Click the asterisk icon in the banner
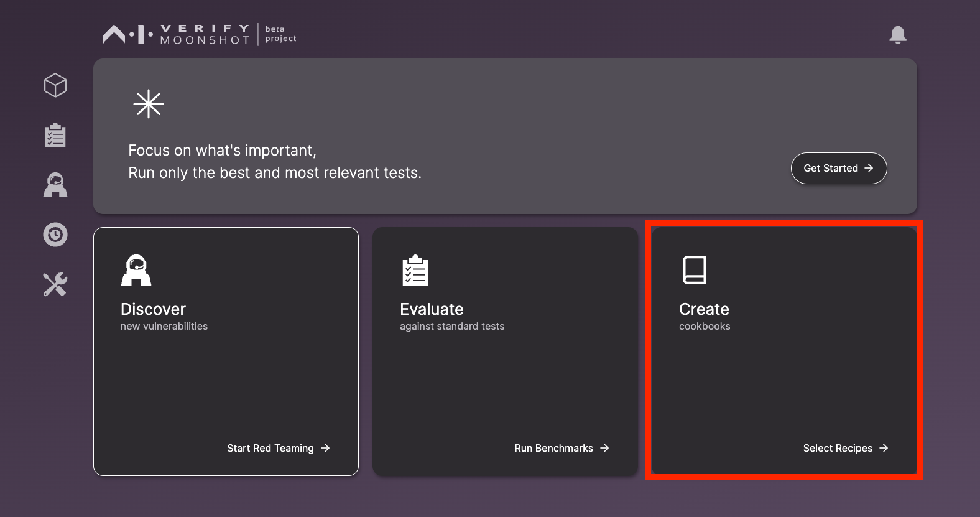Screen dimensions: 980x517 149,104
